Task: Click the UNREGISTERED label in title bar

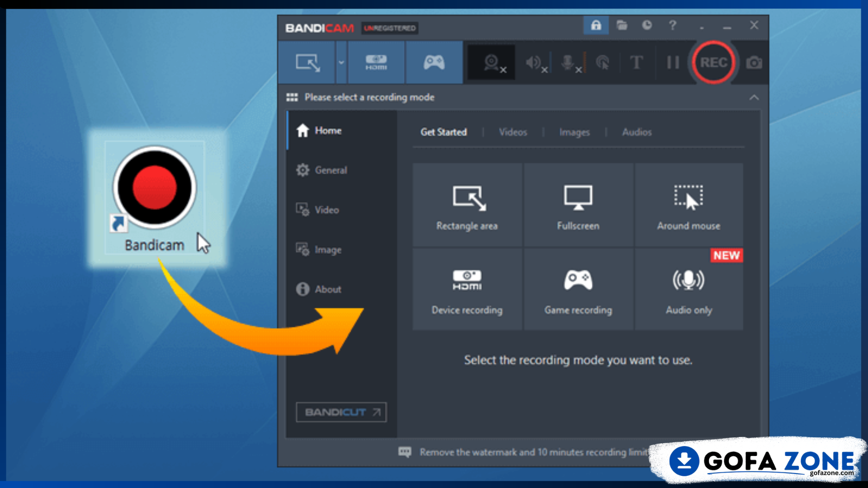Action: pyautogui.click(x=390, y=28)
